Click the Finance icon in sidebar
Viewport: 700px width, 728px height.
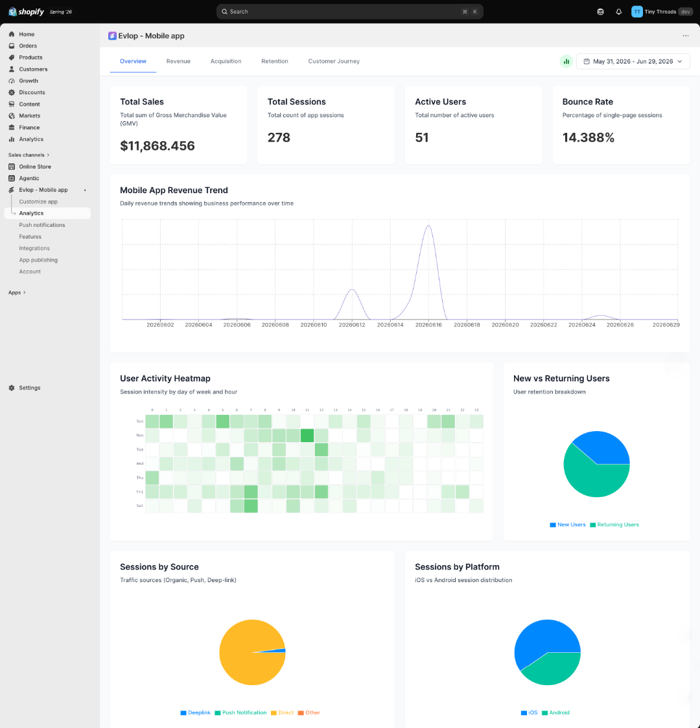pyautogui.click(x=12, y=127)
